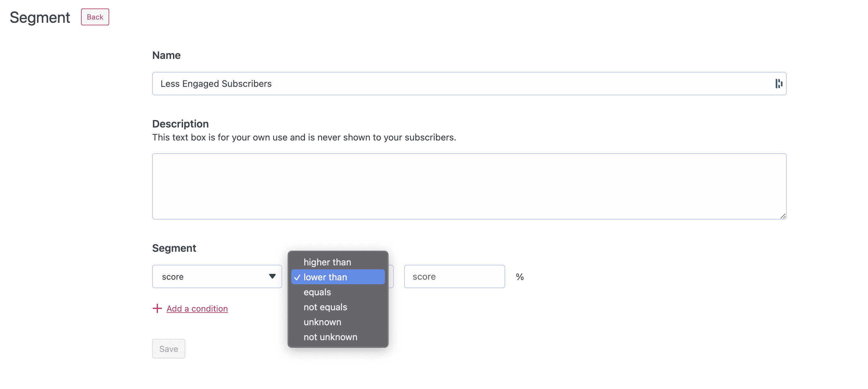
Task: Click the Save button
Action: pyautogui.click(x=168, y=349)
